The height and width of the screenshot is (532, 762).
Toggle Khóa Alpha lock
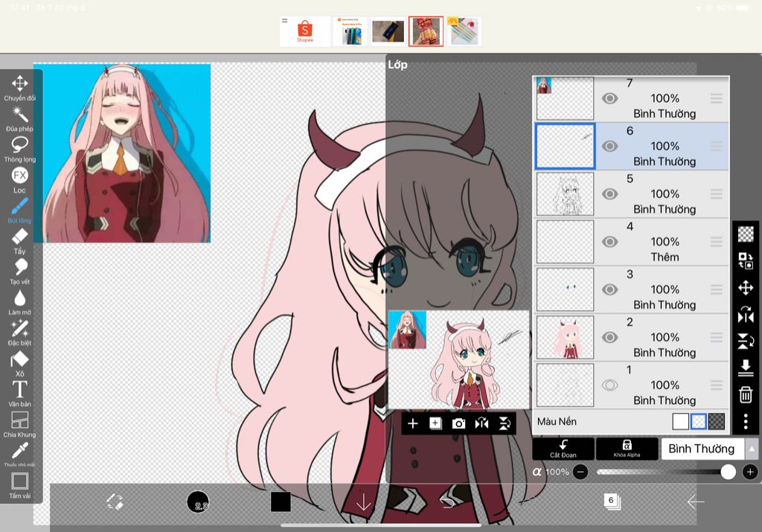[627, 449]
